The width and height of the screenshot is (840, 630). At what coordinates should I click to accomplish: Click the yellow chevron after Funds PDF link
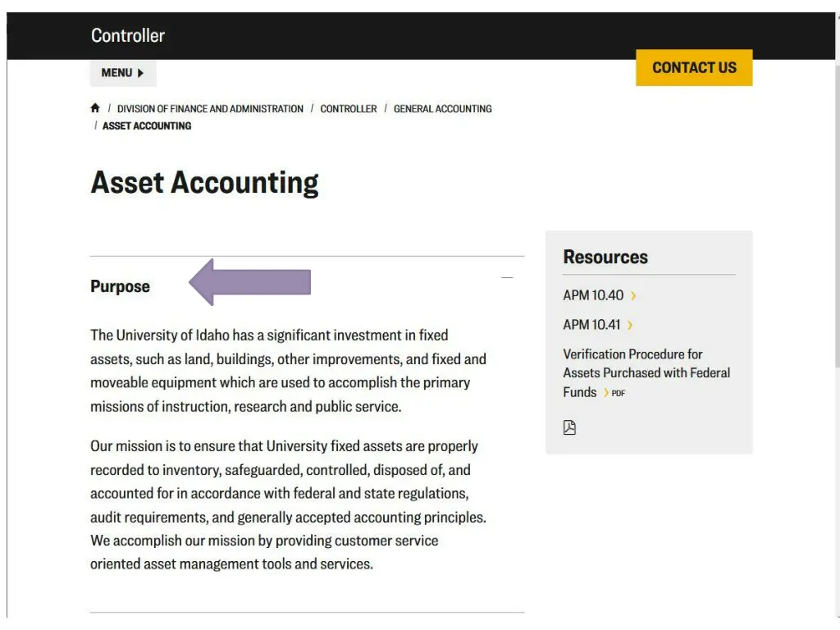[x=606, y=393]
